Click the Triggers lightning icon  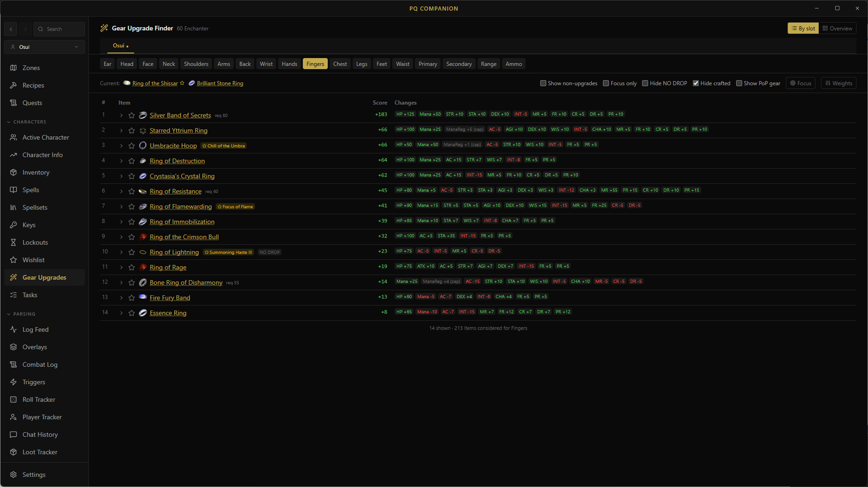(13, 382)
